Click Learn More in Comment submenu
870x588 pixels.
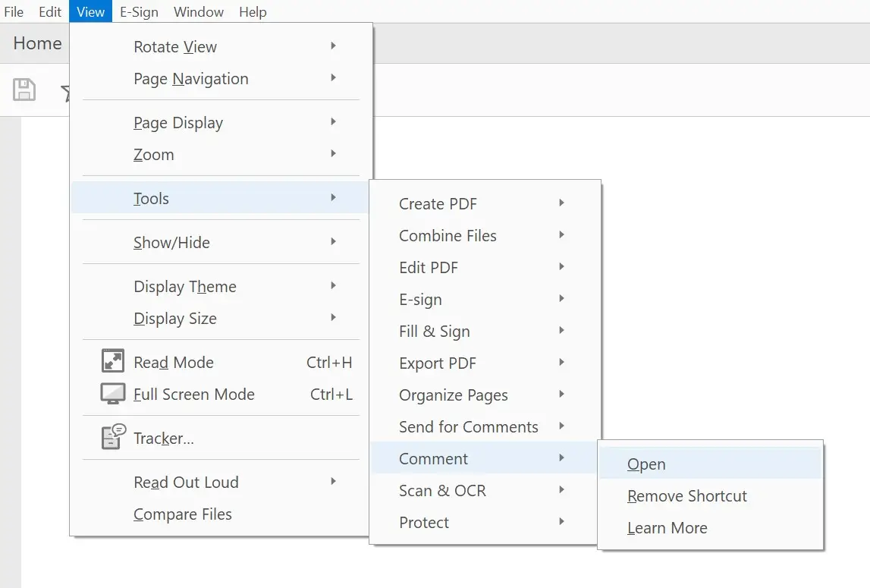tap(667, 528)
